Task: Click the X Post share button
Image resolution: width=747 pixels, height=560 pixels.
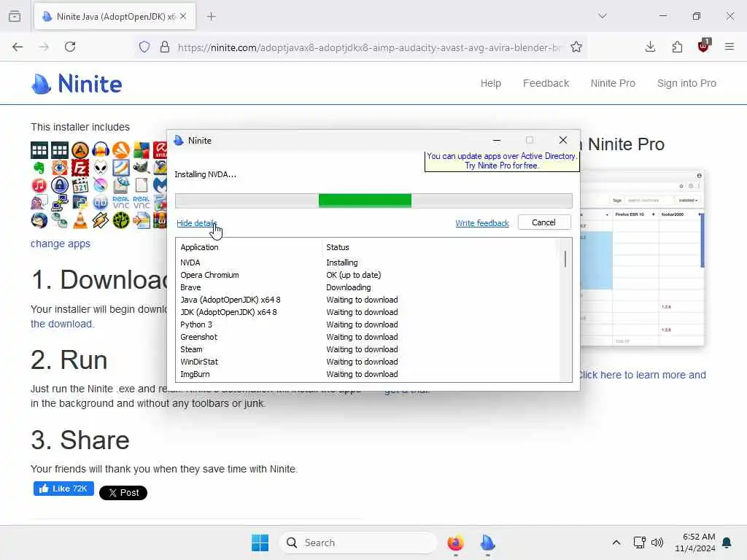Action: pyautogui.click(x=123, y=493)
